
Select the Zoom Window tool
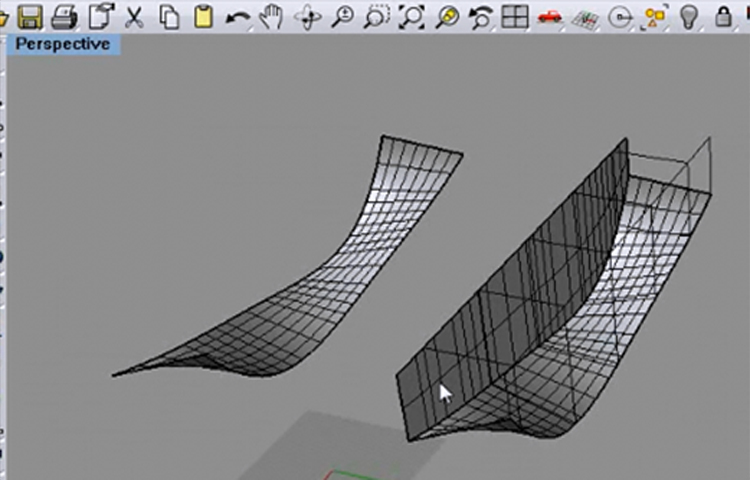[376, 16]
